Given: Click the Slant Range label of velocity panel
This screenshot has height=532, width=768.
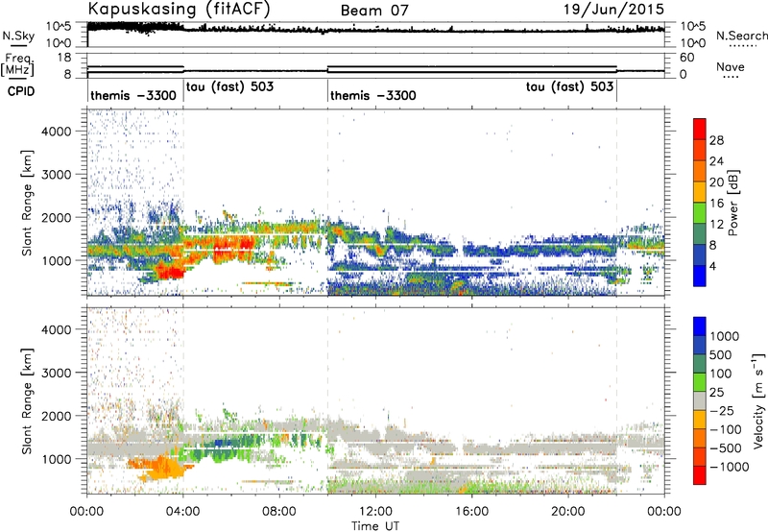Looking at the screenshot, I should (27, 400).
